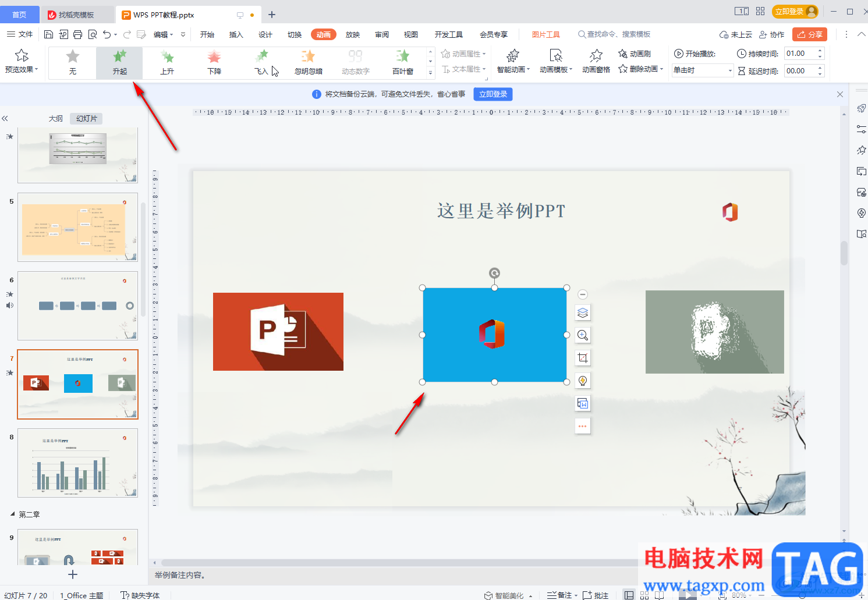The width and height of the screenshot is (868, 600).
Task: Expand the animation gallery list
Action: (x=431, y=73)
